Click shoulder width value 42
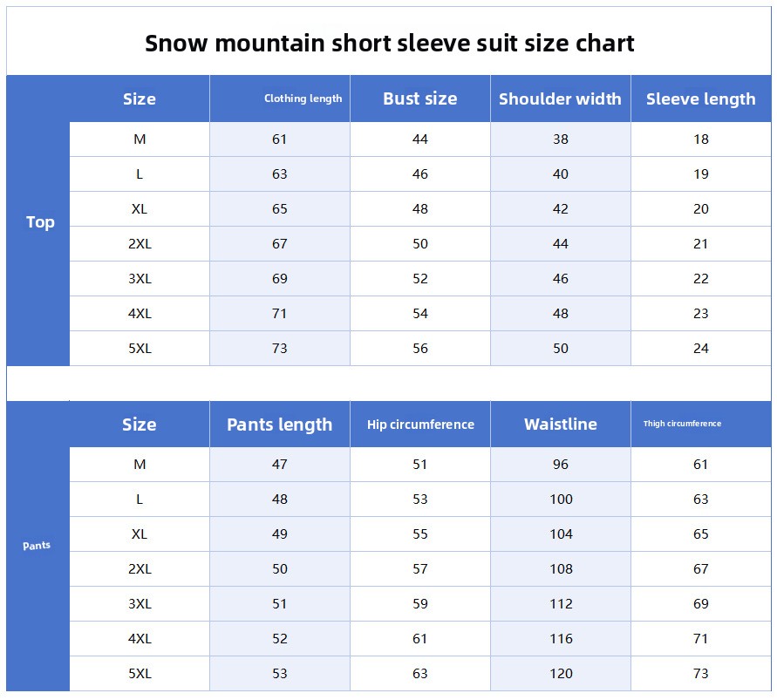This screenshot has height=700, width=777. 561,209
